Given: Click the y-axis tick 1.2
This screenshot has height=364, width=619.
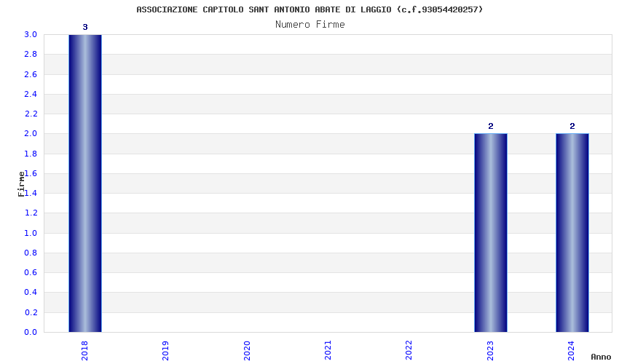Looking at the screenshot, I should point(31,213).
